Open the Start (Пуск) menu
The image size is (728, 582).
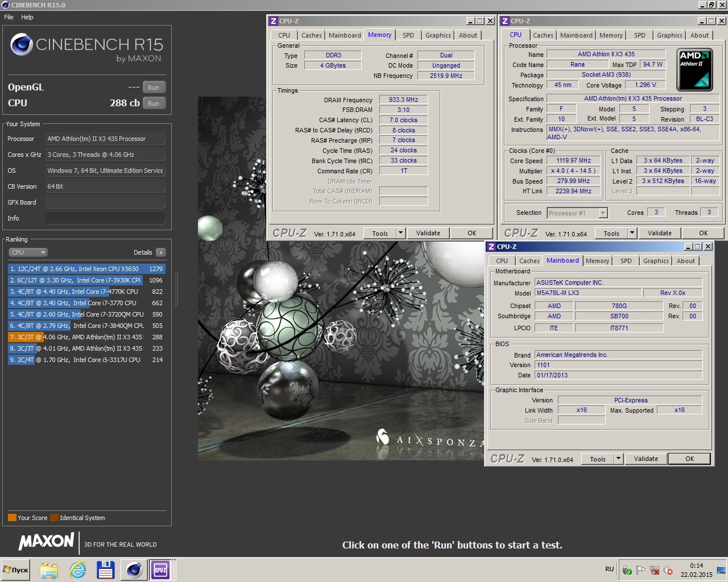coord(15,570)
